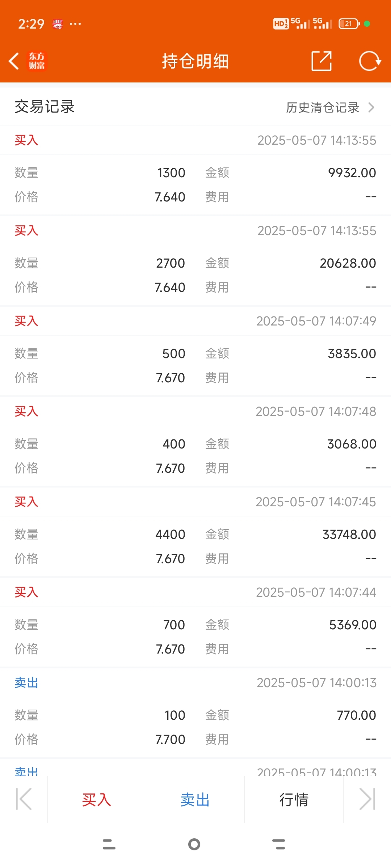Select buy record with amount 3835.00
Screen dimensions: 391x868
[x=195, y=351]
